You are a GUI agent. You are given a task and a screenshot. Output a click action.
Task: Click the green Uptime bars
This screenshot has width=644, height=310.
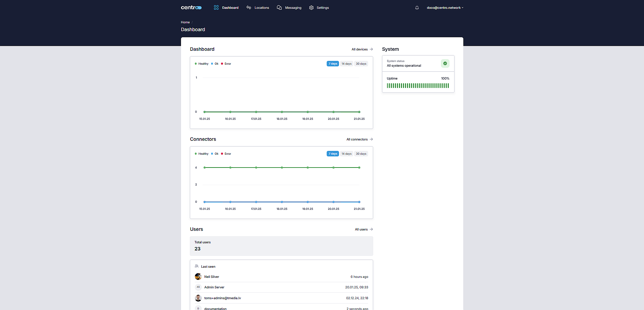click(418, 86)
